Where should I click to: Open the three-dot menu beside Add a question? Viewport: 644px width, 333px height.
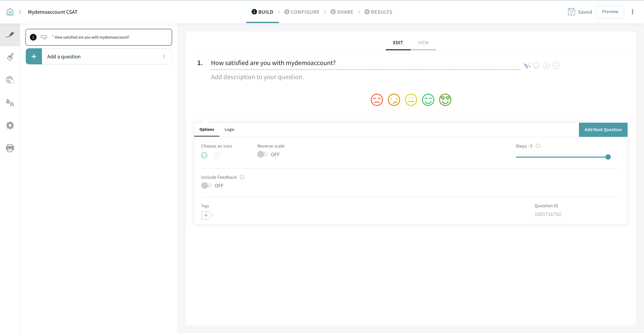tap(164, 57)
